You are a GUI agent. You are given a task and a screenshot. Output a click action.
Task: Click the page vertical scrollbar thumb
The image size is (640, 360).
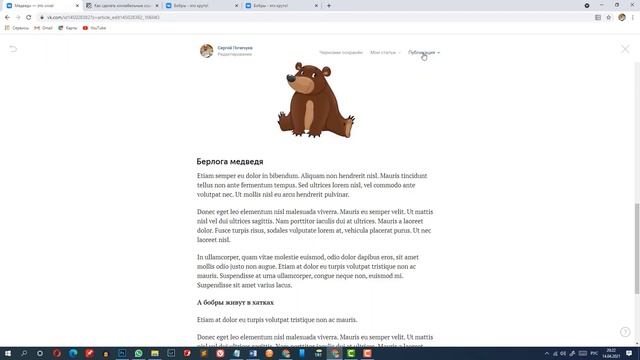coord(637,248)
